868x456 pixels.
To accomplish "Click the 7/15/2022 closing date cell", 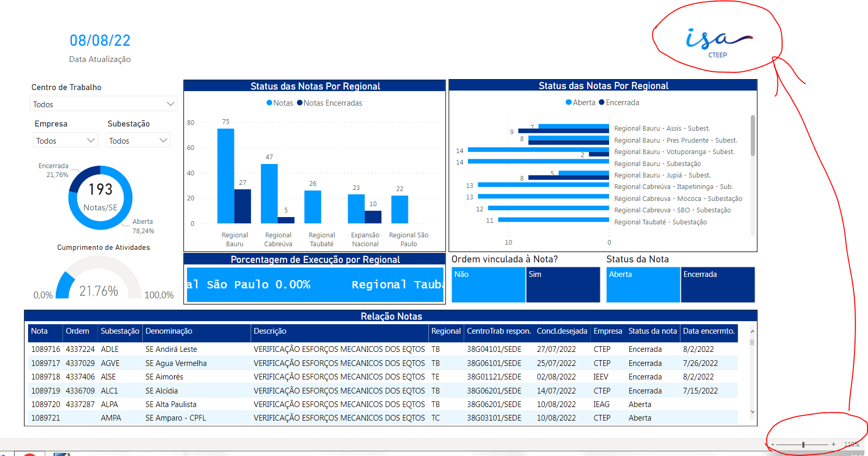I will pyautogui.click(x=700, y=391).
